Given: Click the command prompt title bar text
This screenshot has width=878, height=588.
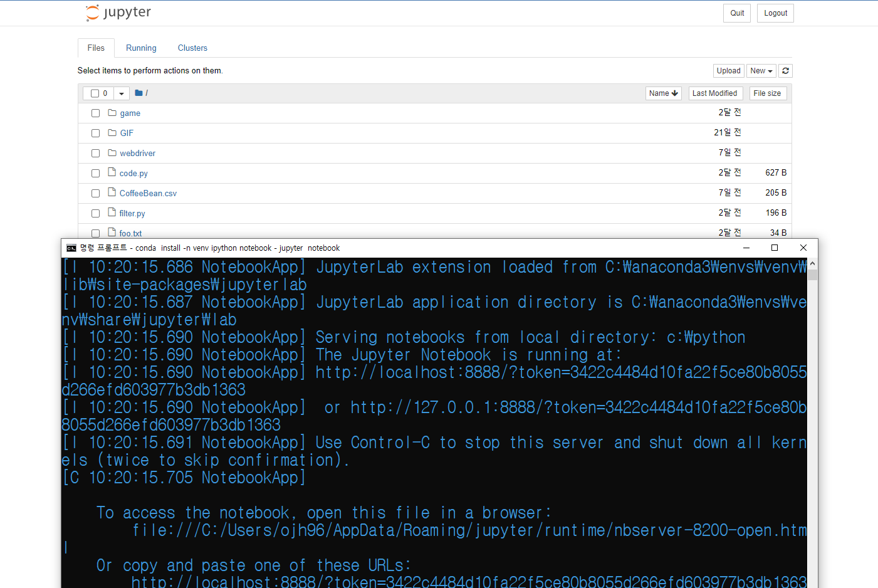Looking at the screenshot, I should point(210,248).
